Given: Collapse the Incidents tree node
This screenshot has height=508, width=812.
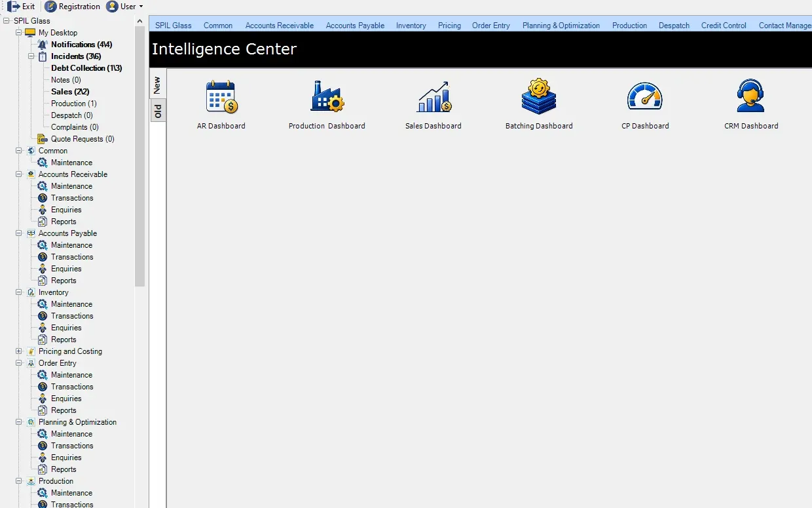Looking at the screenshot, I should pos(31,56).
